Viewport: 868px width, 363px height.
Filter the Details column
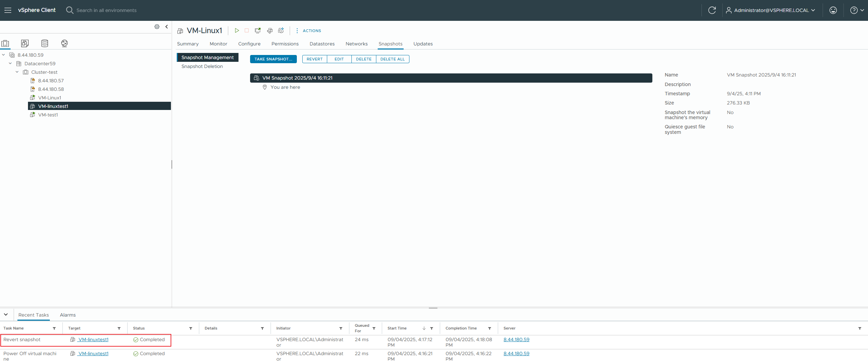(262, 329)
